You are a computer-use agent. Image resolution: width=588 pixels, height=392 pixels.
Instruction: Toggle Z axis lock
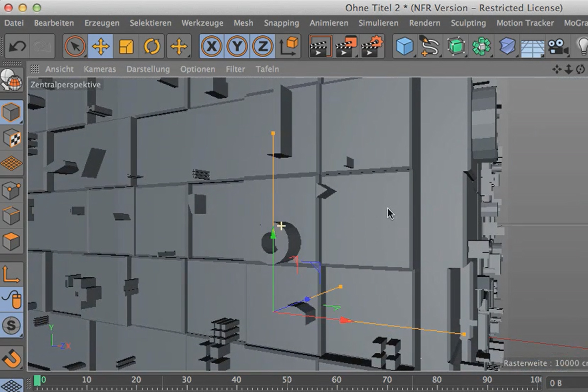(x=263, y=47)
